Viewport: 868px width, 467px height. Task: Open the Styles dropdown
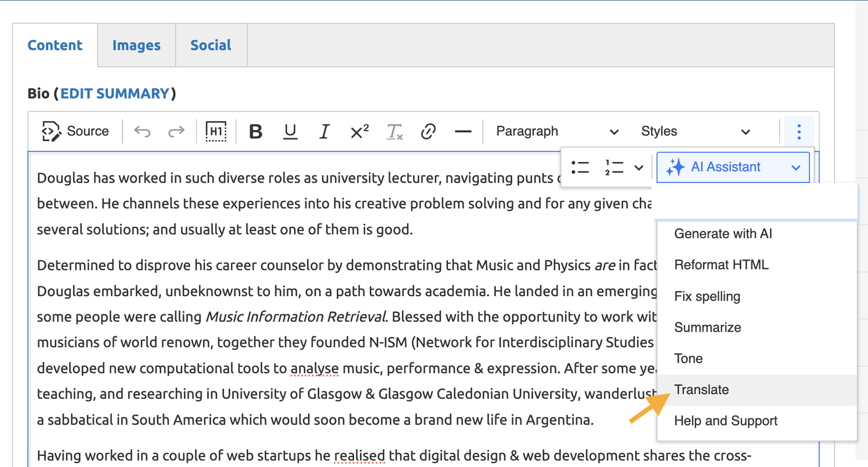[x=695, y=131]
